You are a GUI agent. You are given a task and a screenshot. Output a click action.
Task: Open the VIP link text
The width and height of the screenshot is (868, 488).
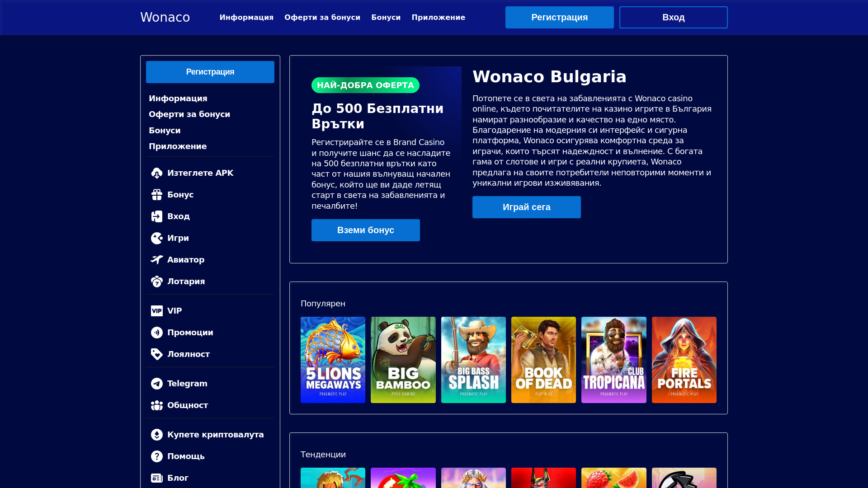point(175,311)
